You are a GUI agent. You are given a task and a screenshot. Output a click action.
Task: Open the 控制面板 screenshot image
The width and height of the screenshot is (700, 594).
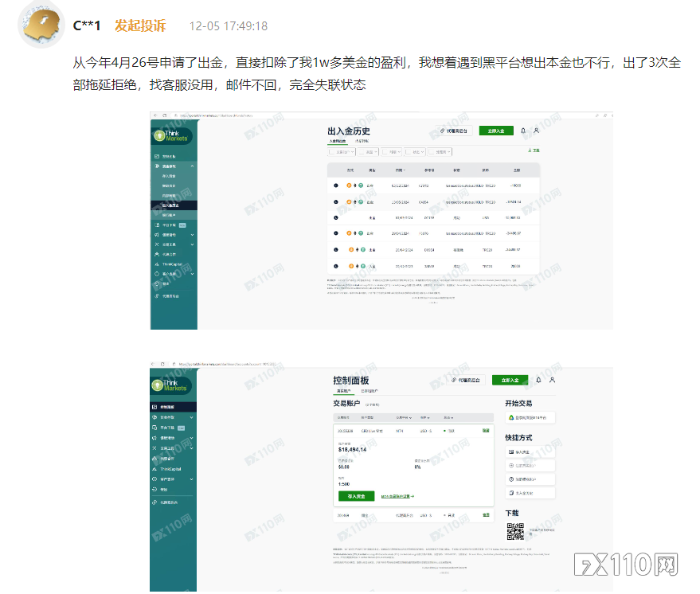pos(381,477)
